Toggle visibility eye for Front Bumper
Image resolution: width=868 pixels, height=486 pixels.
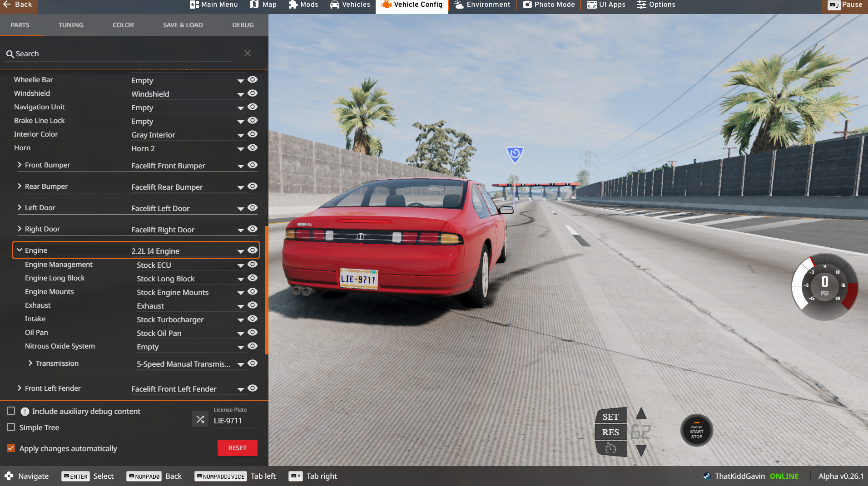click(x=253, y=165)
